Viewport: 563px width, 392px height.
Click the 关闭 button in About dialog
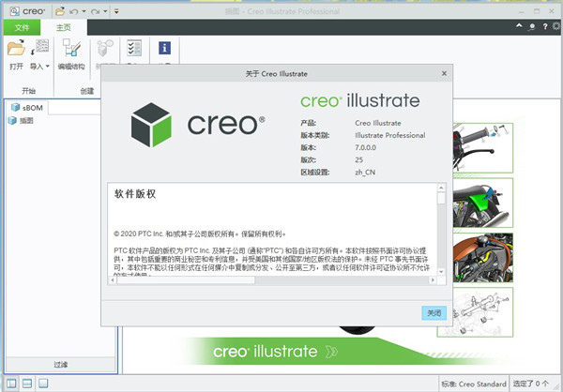(434, 312)
